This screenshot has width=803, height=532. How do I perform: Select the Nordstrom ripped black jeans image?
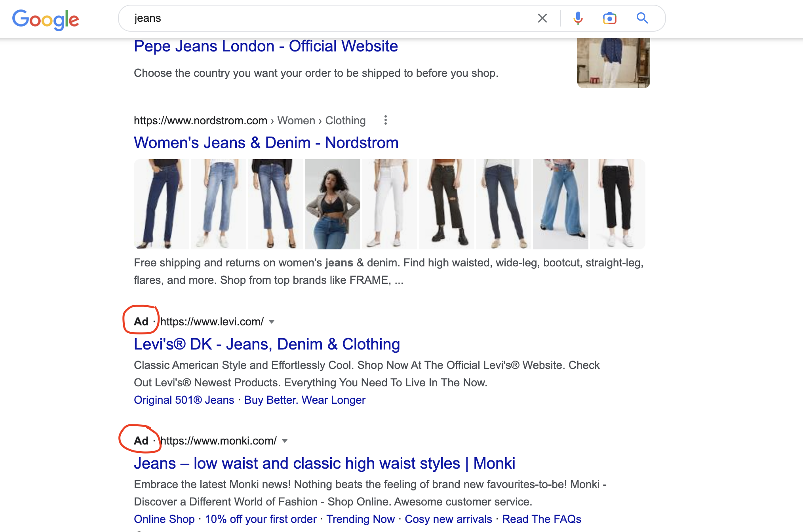pos(447,204)
